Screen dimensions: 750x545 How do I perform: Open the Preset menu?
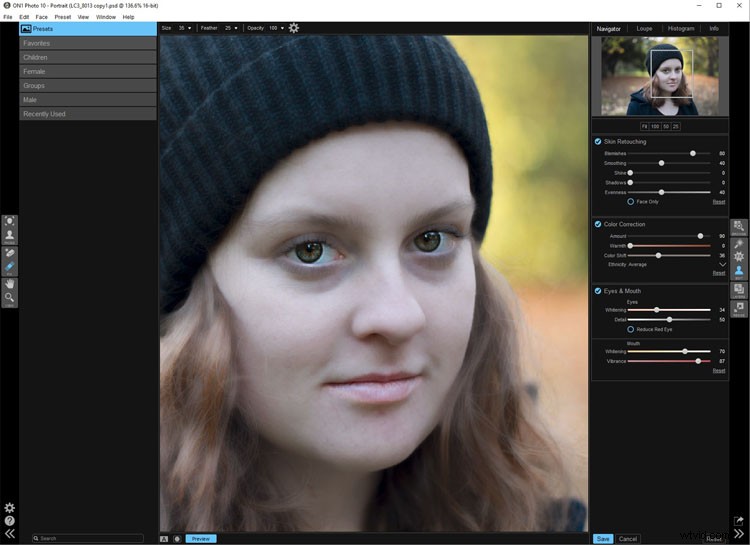(63, 17)
